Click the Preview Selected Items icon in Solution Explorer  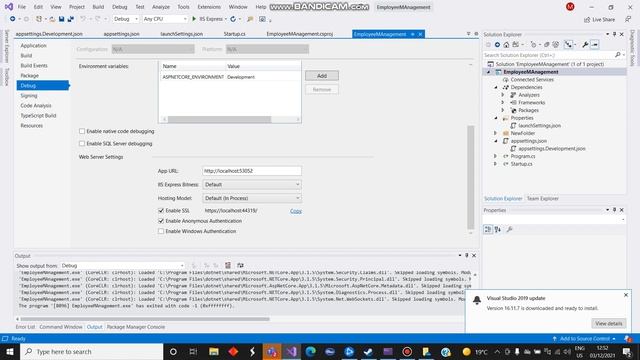coord(595,44)
